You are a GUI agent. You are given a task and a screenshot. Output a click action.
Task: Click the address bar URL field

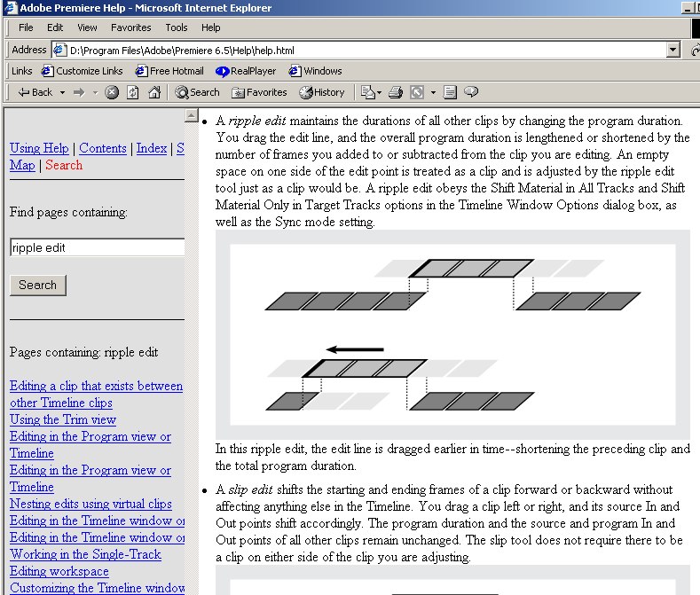[366, 50]
